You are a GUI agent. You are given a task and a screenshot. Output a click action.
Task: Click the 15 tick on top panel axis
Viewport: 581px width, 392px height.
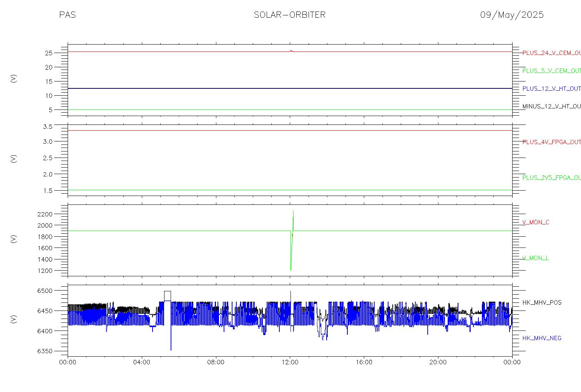(49, 81)
